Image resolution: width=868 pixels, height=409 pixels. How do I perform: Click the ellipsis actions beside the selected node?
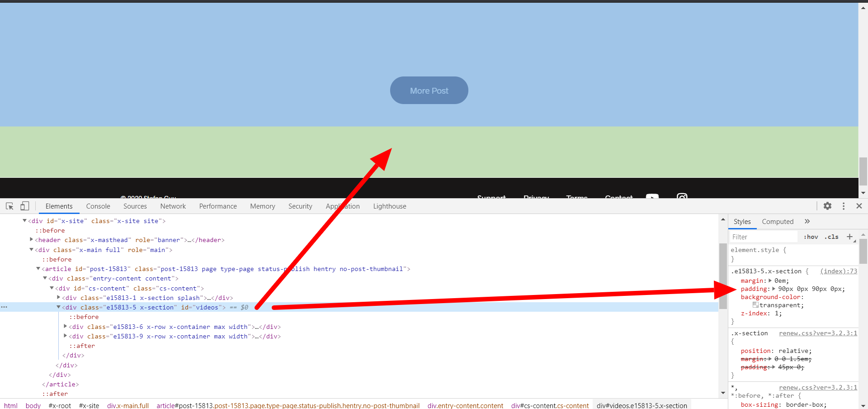click(4, 307)
